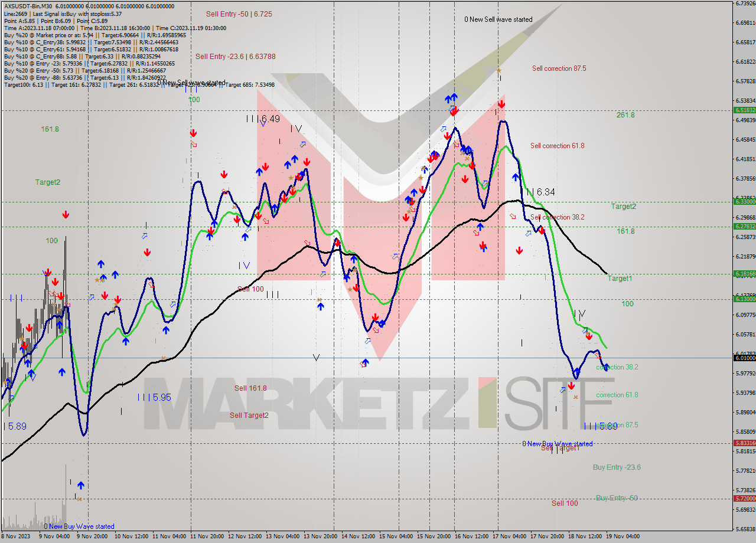
Task: Click the '19 Nov 04:00' time axis label
Action: tap(623, 537)
